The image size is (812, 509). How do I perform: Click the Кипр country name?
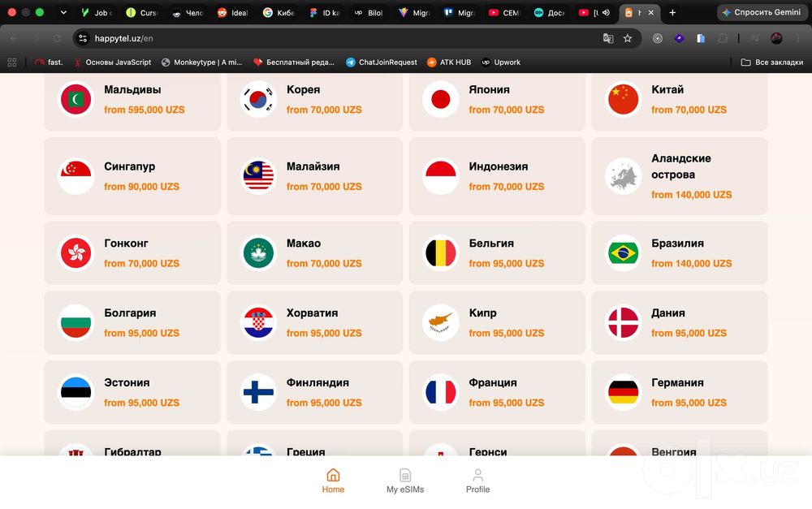point(482,313)
